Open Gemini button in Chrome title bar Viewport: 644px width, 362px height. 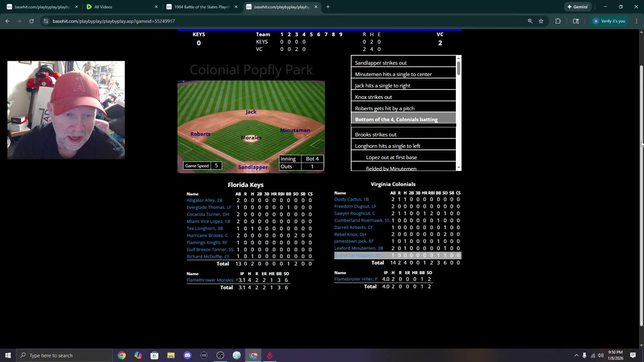pyautogui.click(x=578, y=7)
